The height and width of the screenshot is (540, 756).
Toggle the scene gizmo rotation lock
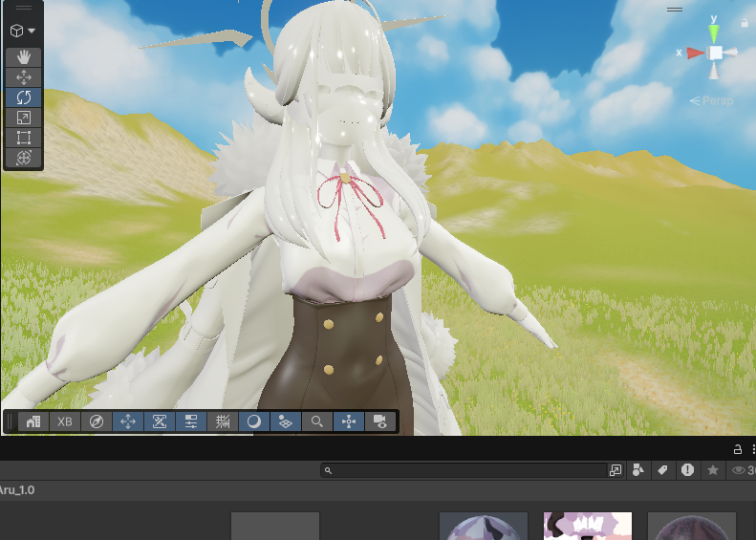pyautogui.click(x=745, y=23)
